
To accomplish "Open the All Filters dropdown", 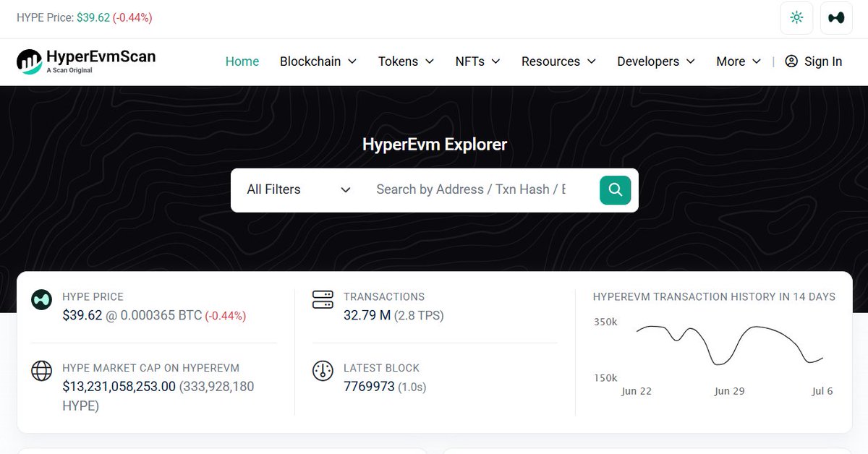I will click(299, 189).
